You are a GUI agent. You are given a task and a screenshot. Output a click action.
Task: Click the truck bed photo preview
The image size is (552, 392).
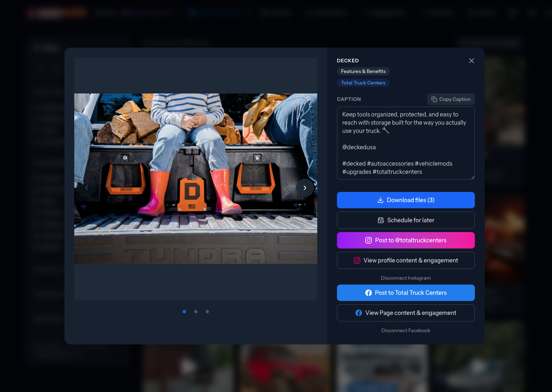(x=196, y=179)
